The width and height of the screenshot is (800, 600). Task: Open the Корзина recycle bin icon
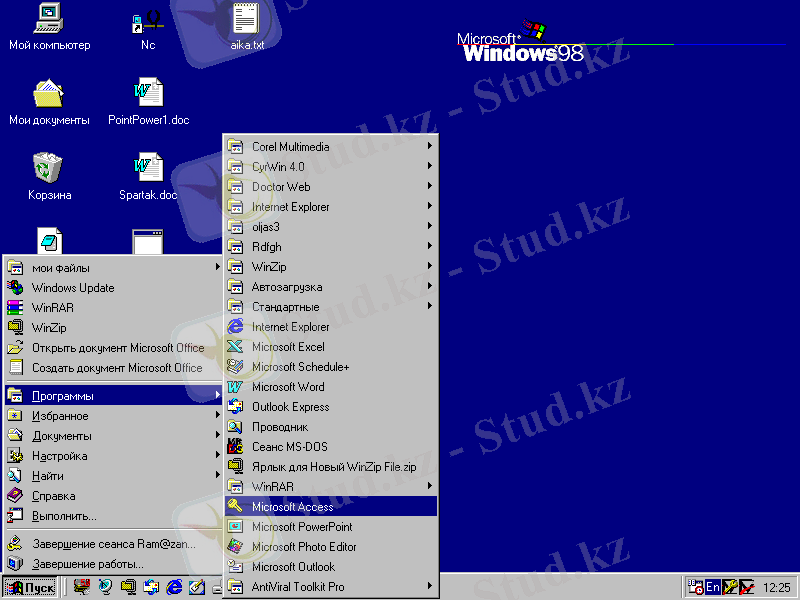(x=48, y=167)
